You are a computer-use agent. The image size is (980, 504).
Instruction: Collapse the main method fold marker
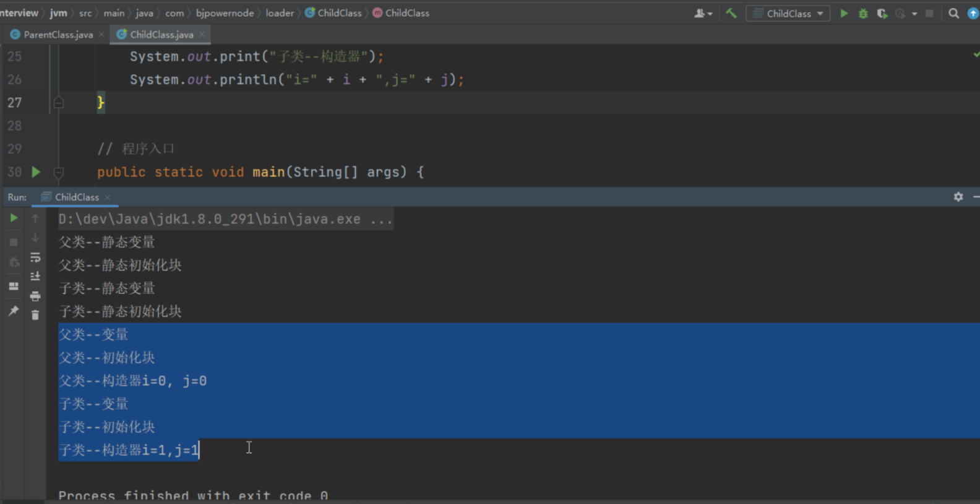point(59,172)
